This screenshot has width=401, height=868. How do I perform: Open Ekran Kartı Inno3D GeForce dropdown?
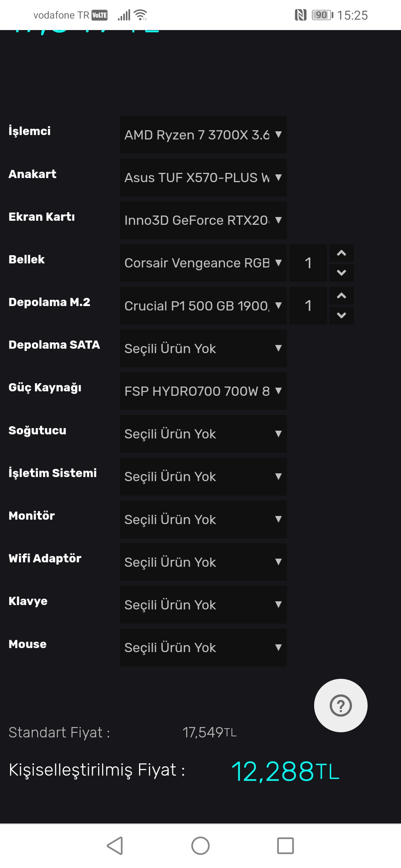pos(203,220)
